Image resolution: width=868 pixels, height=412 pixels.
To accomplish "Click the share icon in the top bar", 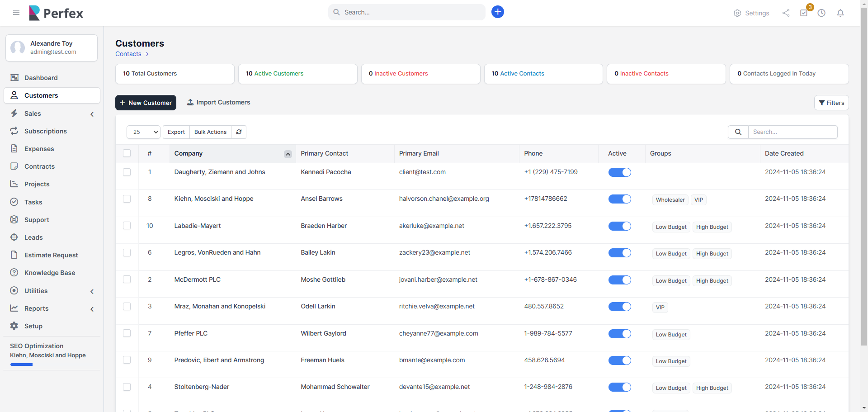I will pyautogui.click(x=786, y=13).
